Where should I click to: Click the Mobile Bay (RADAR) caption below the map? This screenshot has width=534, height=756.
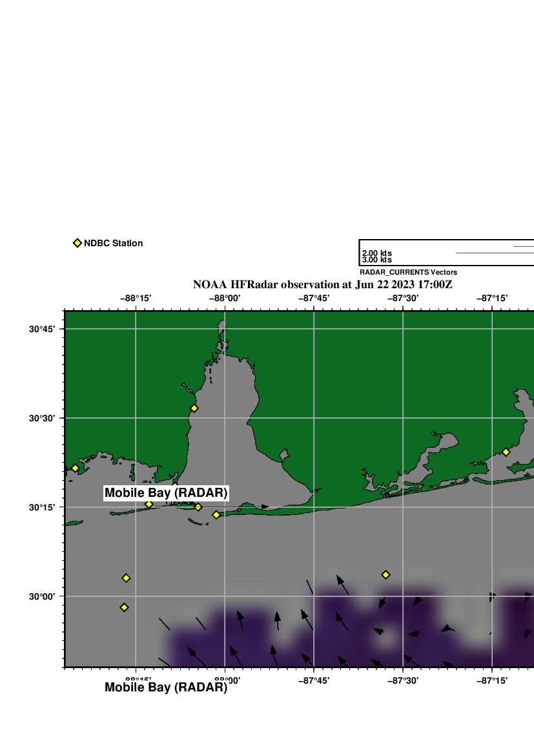(166, 688)
